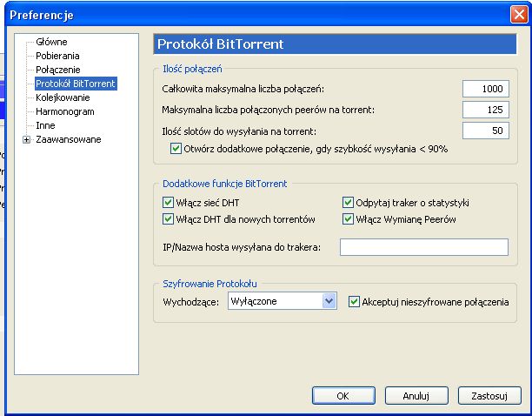
Task: Select Pobierania in the settings tree
Action: tap(57, 56)
